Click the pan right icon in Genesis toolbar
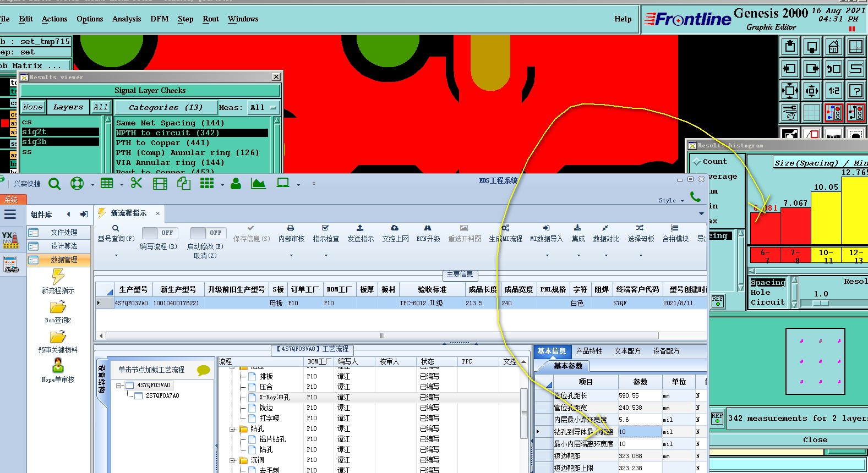The height and width of the screenshot is (473, 868). 812,69
